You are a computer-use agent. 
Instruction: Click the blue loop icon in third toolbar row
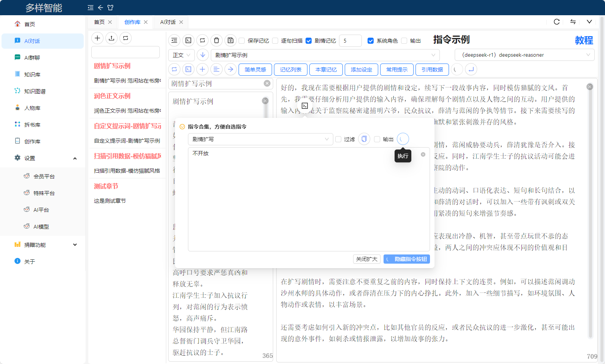pyautogui.click(x=174, y=69)
